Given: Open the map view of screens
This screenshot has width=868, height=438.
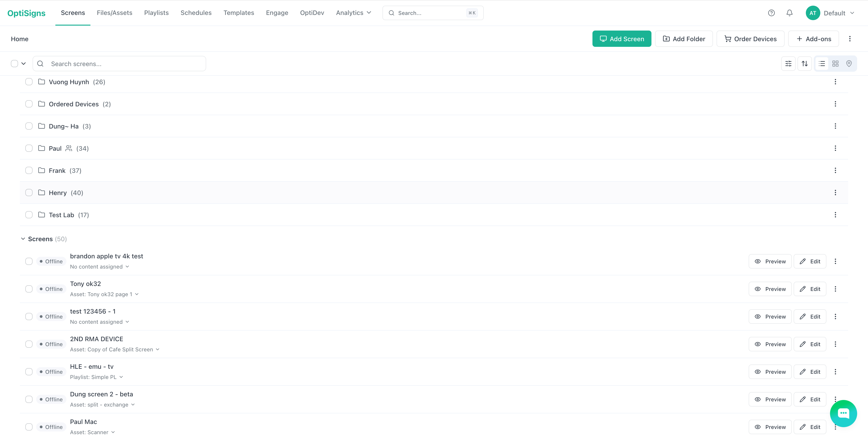Looking at the screenshot, I should [849, 63].
